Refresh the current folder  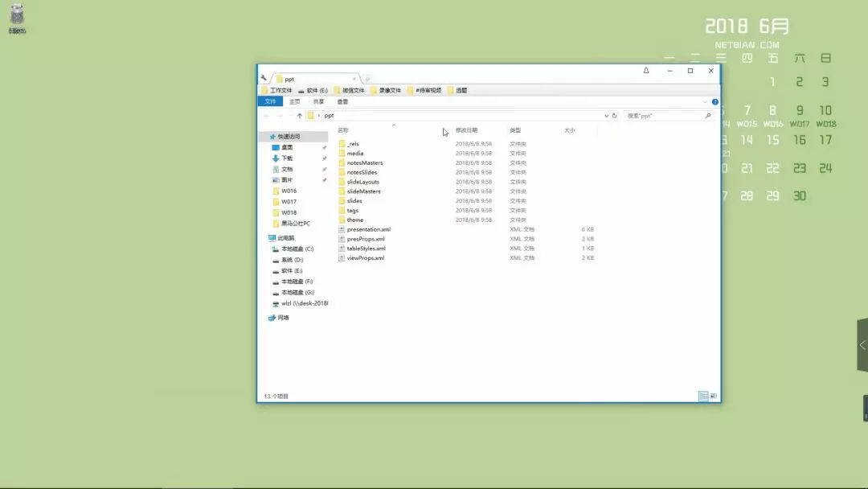pos(615,116)
